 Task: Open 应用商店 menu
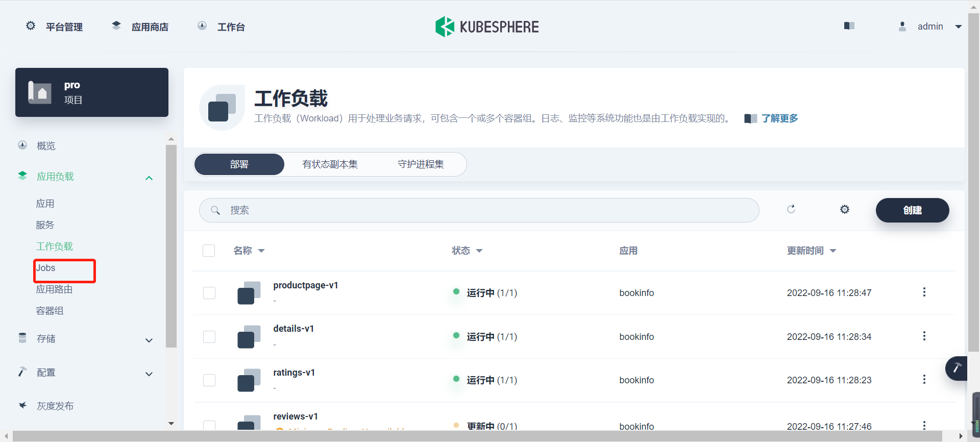(150, 27)
